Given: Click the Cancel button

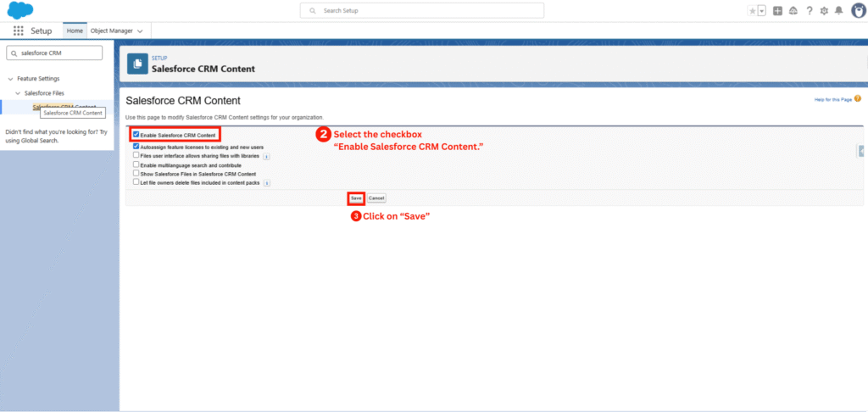Looking at the screenshot, I should (376, 198).
